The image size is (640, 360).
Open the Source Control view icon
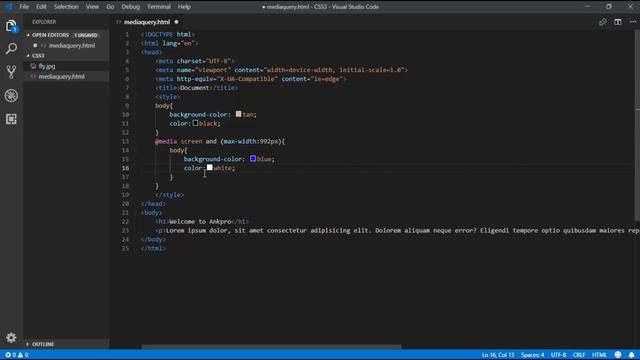[x=11, y=72]
